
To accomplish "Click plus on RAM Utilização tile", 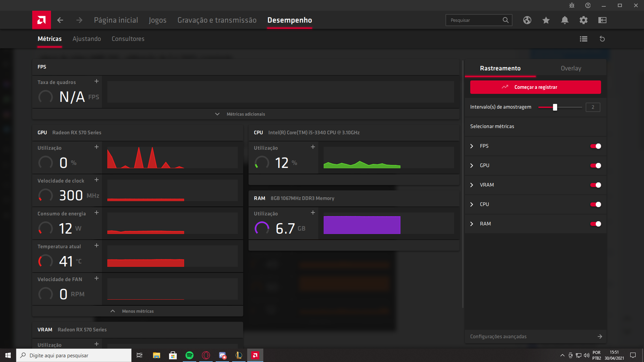I will click(x=313, y=213).
